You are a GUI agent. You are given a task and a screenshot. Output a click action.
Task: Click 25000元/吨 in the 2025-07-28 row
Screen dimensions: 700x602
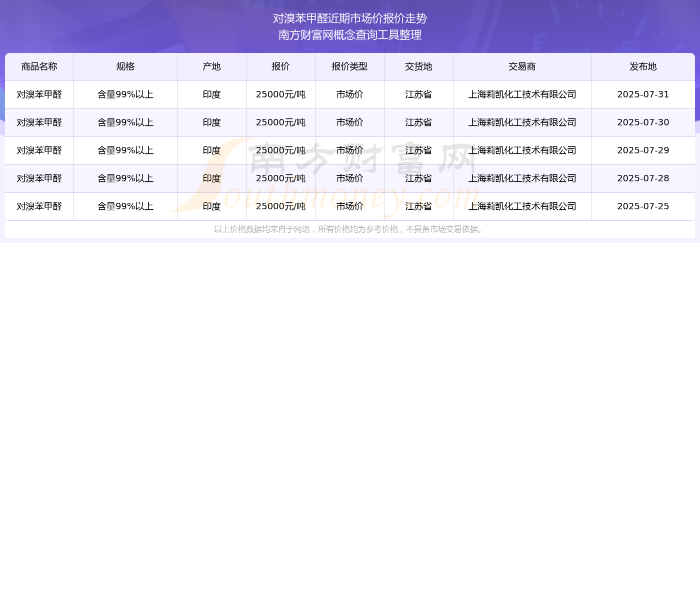[x=281, y=178]
